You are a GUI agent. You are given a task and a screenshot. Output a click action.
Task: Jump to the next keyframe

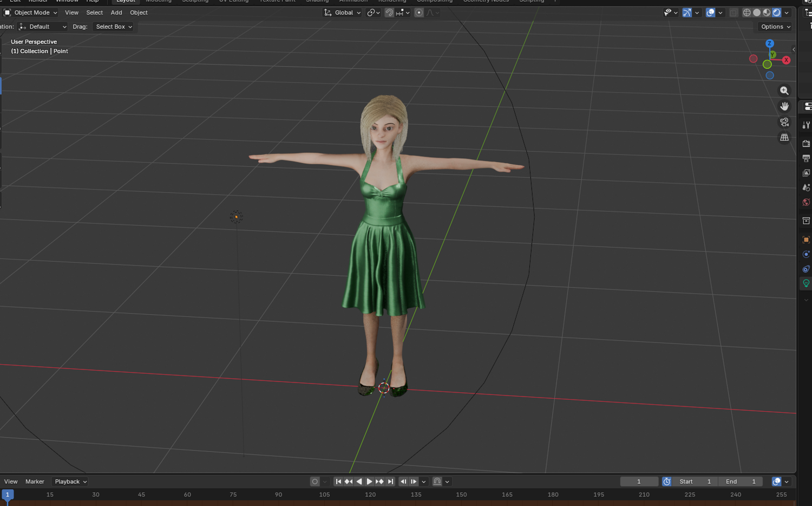[x=379, y=482]
